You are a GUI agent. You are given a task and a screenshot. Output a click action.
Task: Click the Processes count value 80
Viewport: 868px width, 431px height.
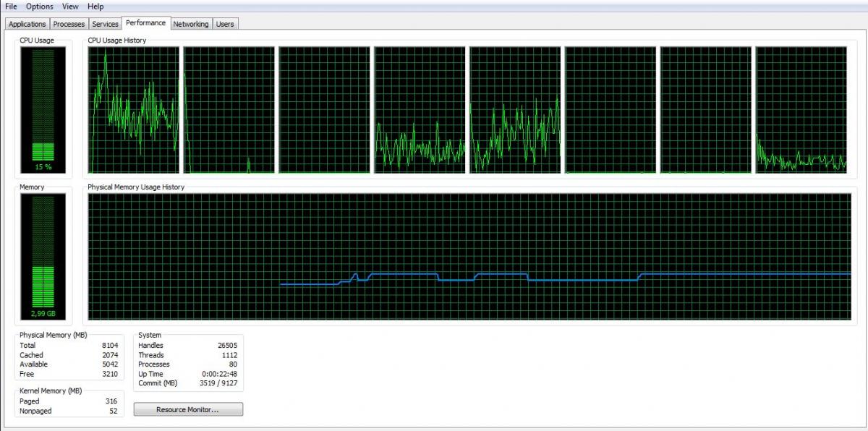coord(233,364)
